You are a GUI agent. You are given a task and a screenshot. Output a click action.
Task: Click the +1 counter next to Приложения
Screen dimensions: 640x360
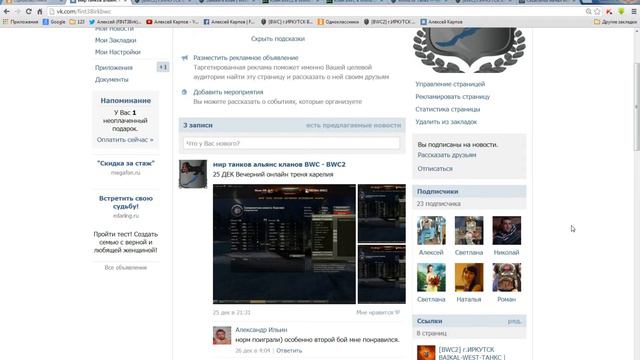coord(163,67)
